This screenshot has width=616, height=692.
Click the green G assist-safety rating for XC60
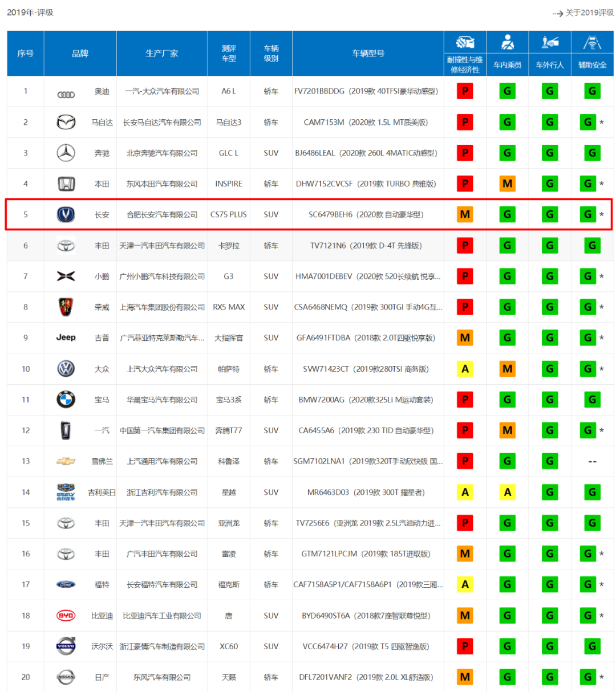pos(592,646)
